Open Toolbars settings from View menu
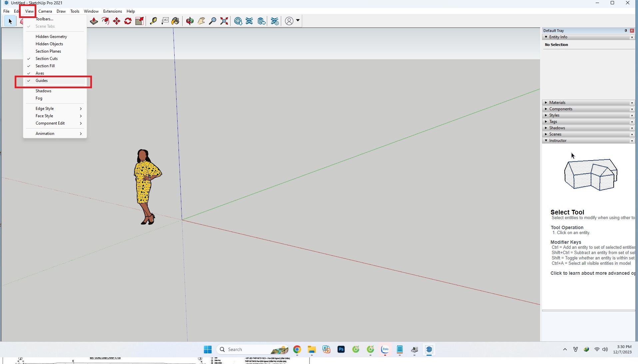Viewport: 638px width, 364px height. coord(44,19)
